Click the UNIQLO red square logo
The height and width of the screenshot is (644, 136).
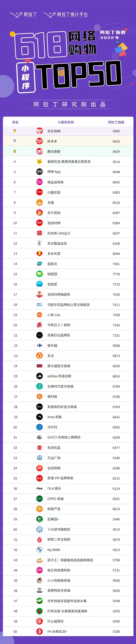pyautogui.click(x=39, y=233)
